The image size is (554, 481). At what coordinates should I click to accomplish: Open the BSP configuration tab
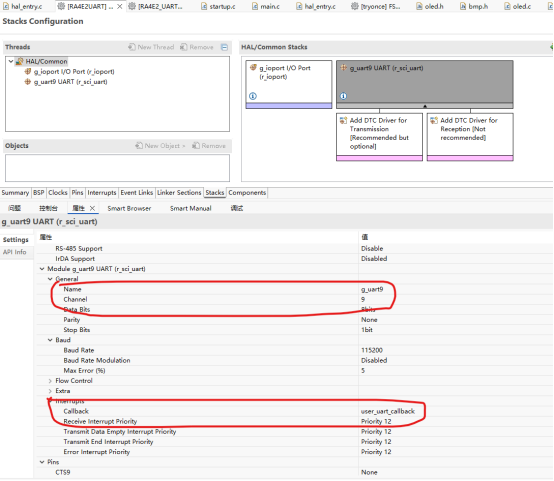(39, 193)
